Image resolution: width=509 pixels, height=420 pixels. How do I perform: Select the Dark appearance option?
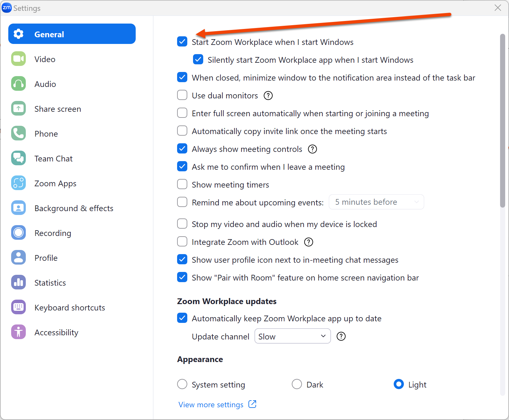click(x=297, y=384)
